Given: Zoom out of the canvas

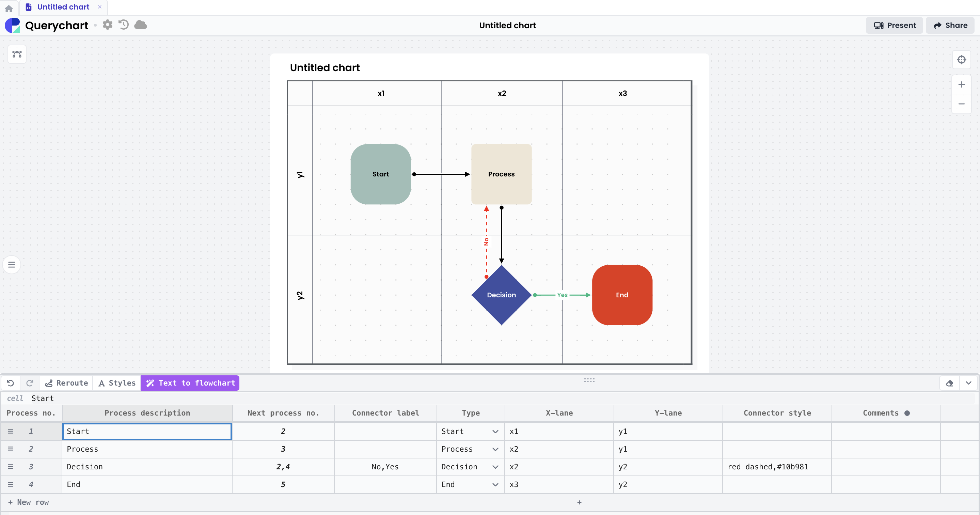Looking at the screenshot, I should (x=961, y=104).
